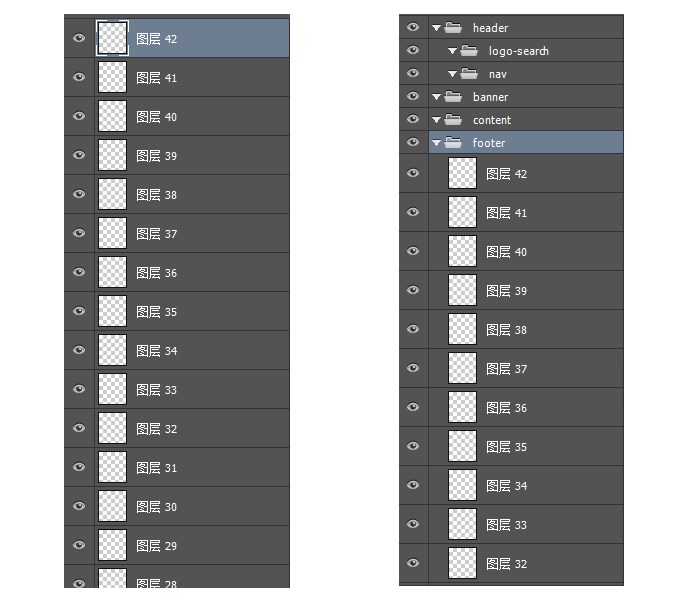Screen dimensions: 690x600
Task: Click the content group folder icon
Action: point(453,120)
